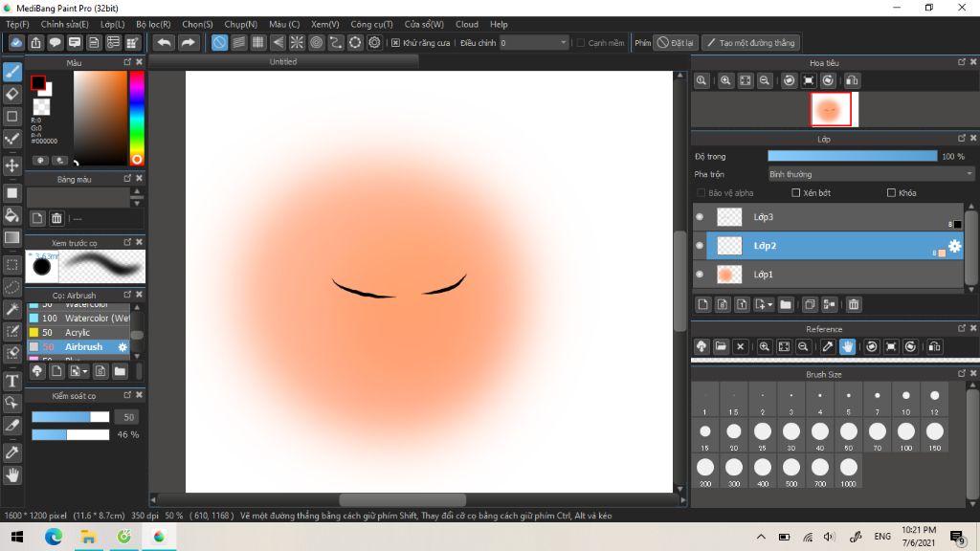Click the Undo arrow in toolbar
980x551 pixels.
pos(165,43)
